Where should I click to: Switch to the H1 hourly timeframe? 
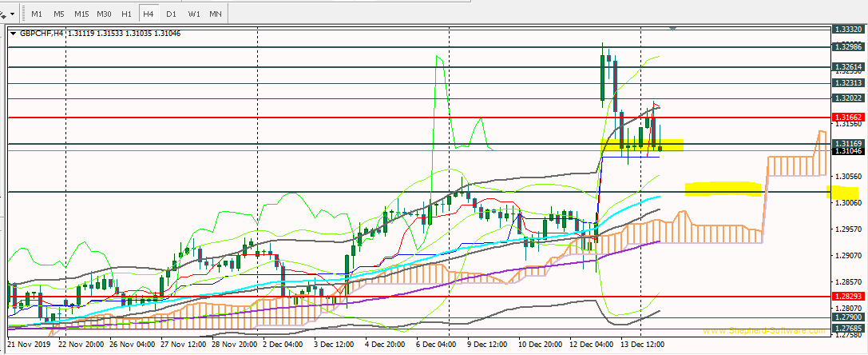(126, 14)
